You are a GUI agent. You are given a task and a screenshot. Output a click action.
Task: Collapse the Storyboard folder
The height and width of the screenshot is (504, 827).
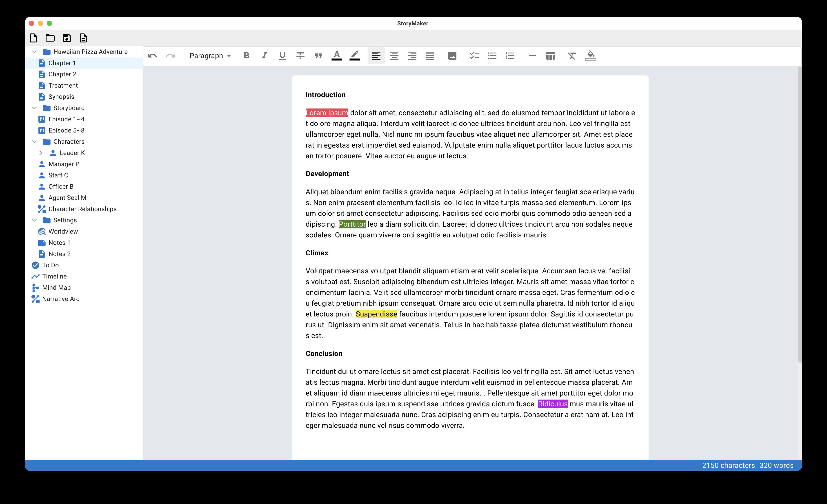point(35,108)
